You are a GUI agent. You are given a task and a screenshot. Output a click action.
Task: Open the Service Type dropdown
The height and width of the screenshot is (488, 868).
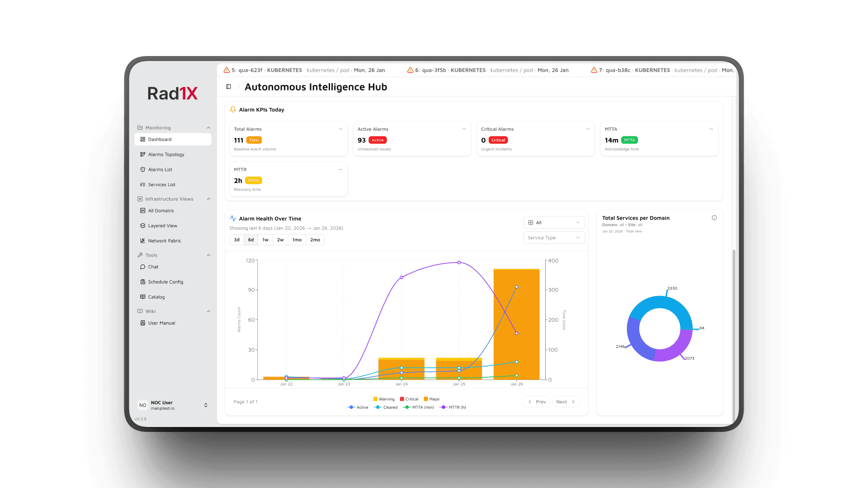point(554,238)
